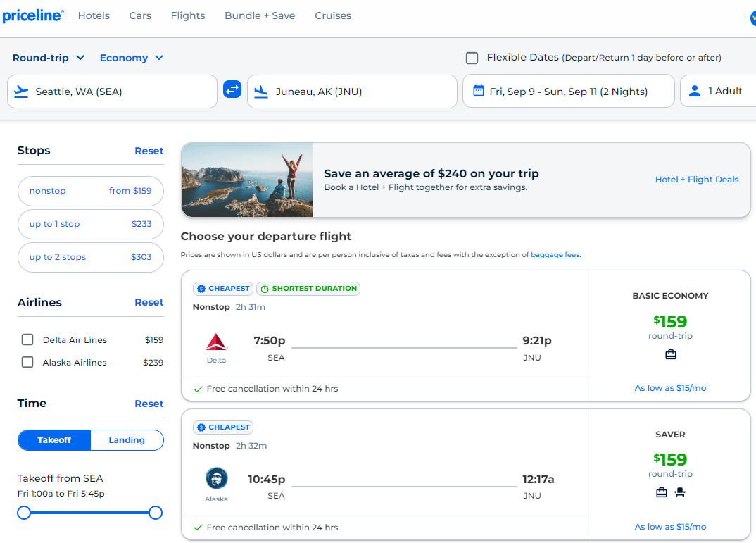Image resolution: width=756 pixels, height=543 pixels.
Task: Click the traveler person icon for 1 Adult
Action: point(695,90)
